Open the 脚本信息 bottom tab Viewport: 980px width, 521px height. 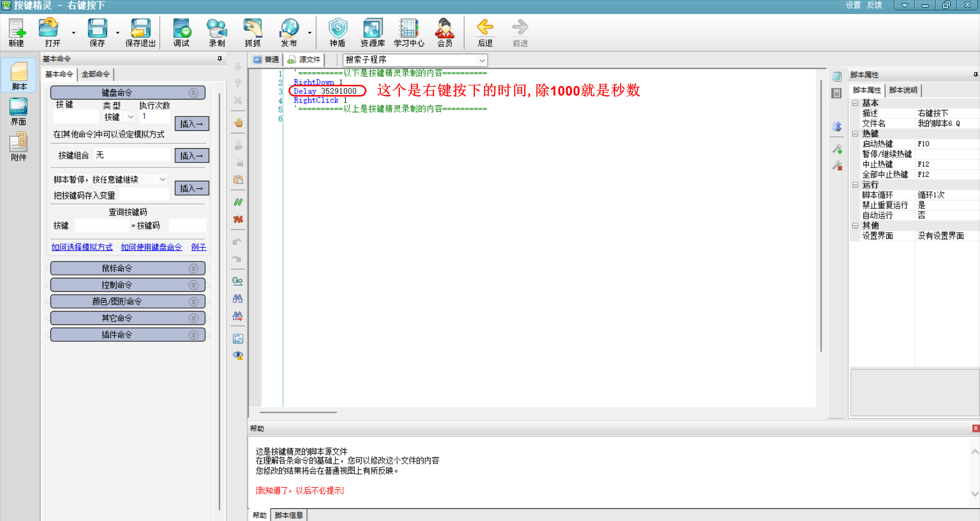tap(289, 515)
